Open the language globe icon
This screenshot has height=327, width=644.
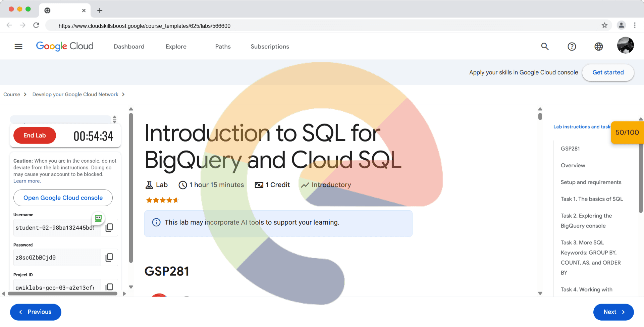pyautogui.click(x=598, y=47)
